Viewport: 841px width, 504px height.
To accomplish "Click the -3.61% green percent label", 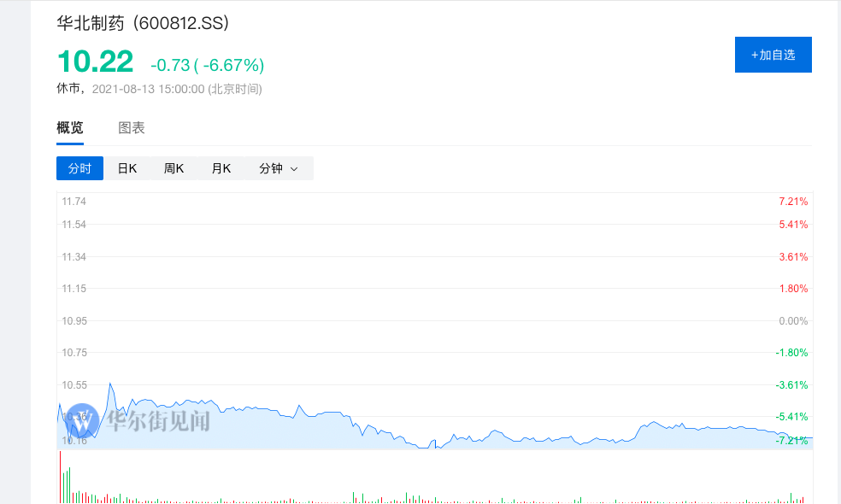I will (791, 385).
